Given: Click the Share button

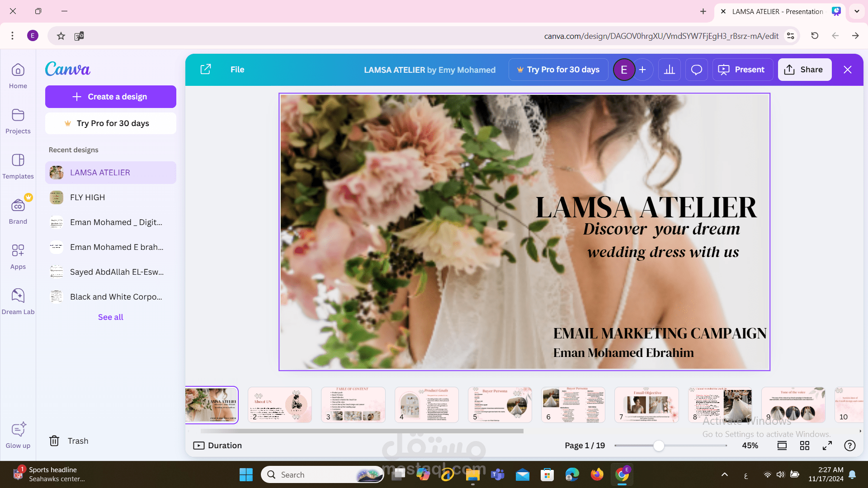Looking at the screenshot, I should tap(804, 70).
